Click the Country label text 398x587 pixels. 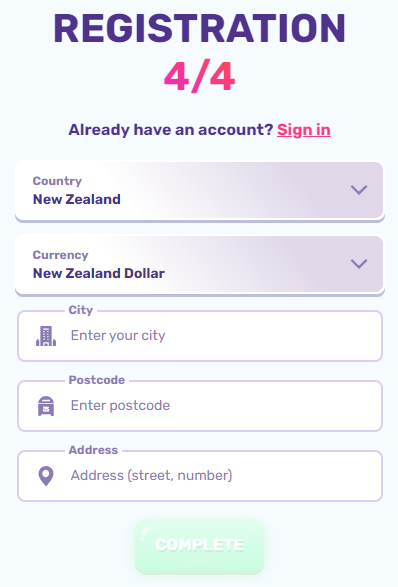[x=57, y=181]
